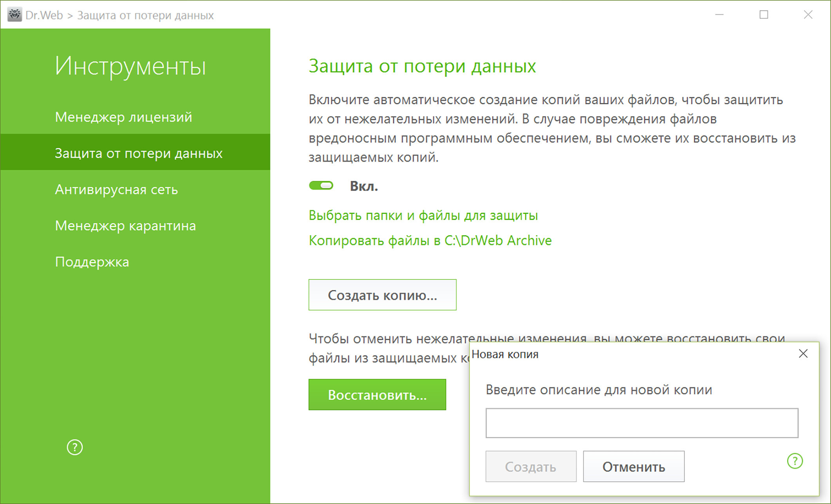Minimize the Dr.Web window
Screen dimensions: 831x504
719,15
